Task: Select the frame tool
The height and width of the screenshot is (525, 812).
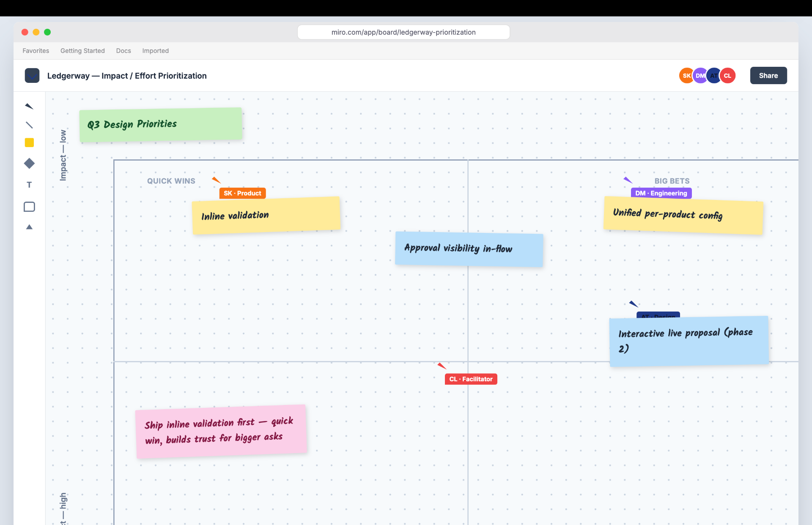Action: click(x=29, y=207)
